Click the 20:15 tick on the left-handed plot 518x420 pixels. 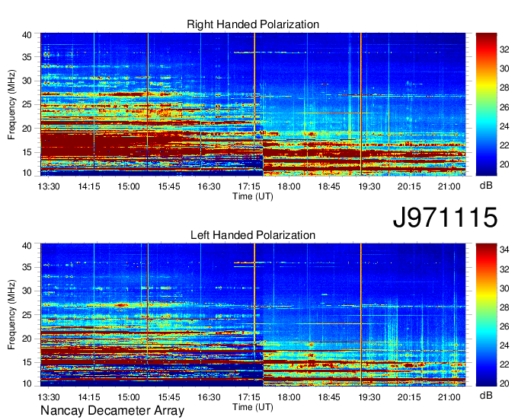tap(409, 397)
